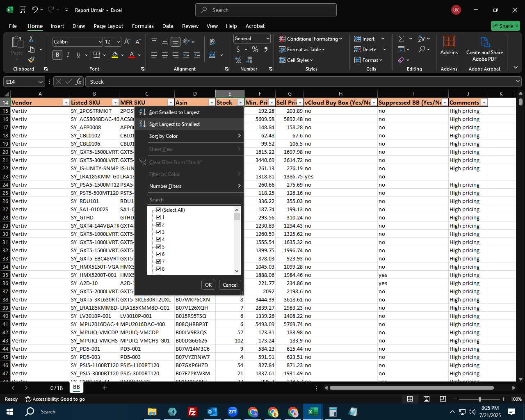This screenshot has width=525, height=420.
Task: Toggle Italic formatting
Action: coord(68,55)
